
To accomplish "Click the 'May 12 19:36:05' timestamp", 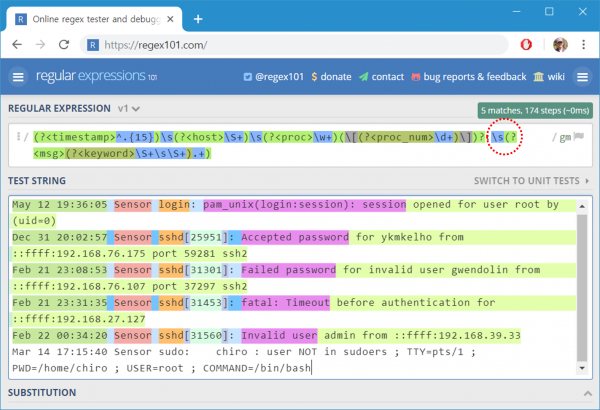I will pyautogui.click(x=60, y=205).
